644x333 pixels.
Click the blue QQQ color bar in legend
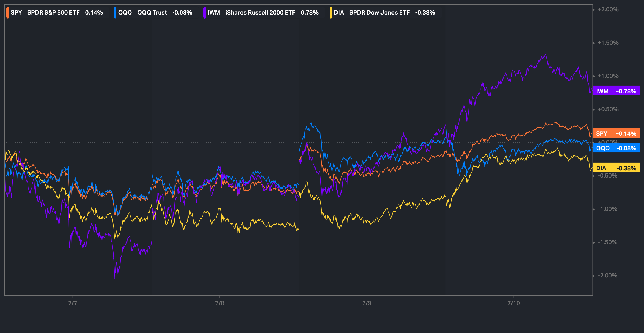pos(115,13)
